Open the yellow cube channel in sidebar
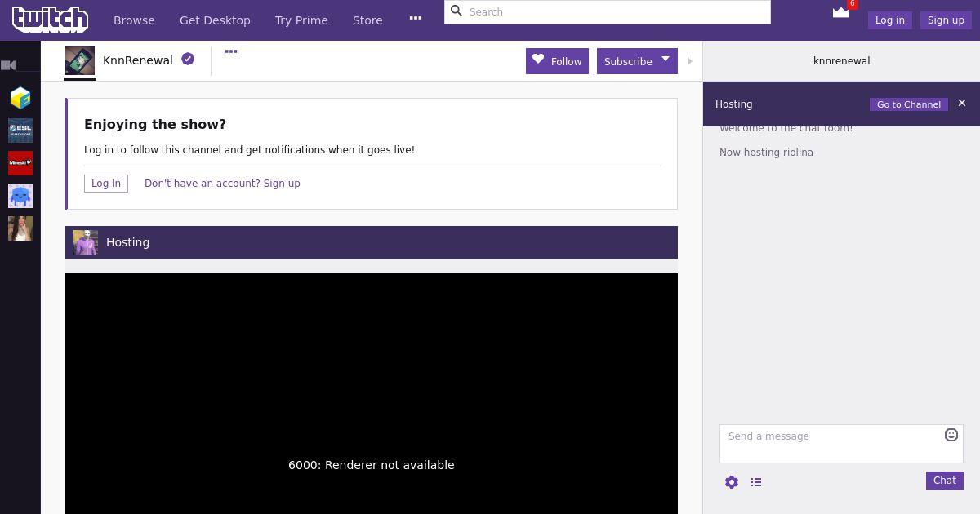The height and width of the screenshot is (514, 980). pos(20,99)
